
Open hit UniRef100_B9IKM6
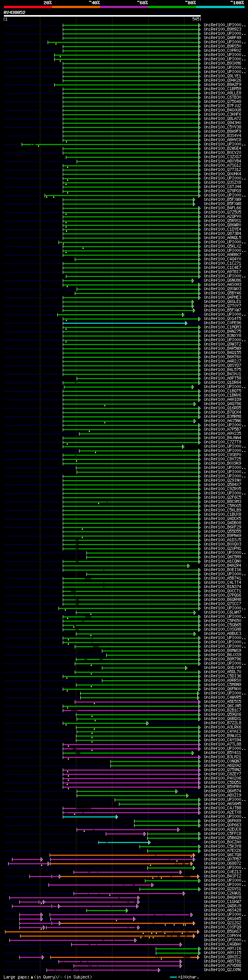pyautogui.click(x=222, y=63)
